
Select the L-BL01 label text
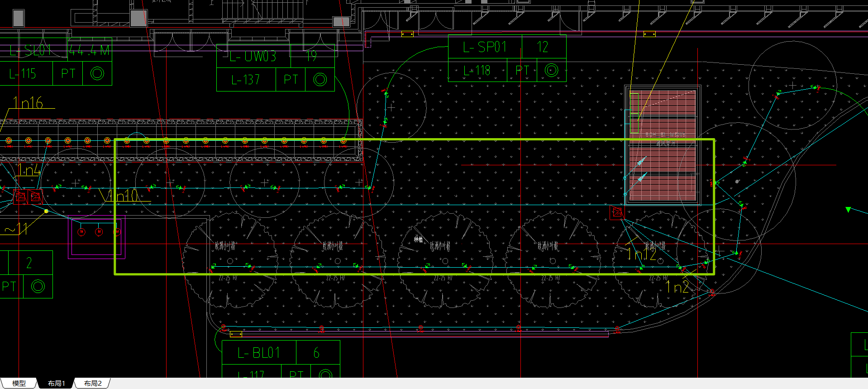coord(259,353)
